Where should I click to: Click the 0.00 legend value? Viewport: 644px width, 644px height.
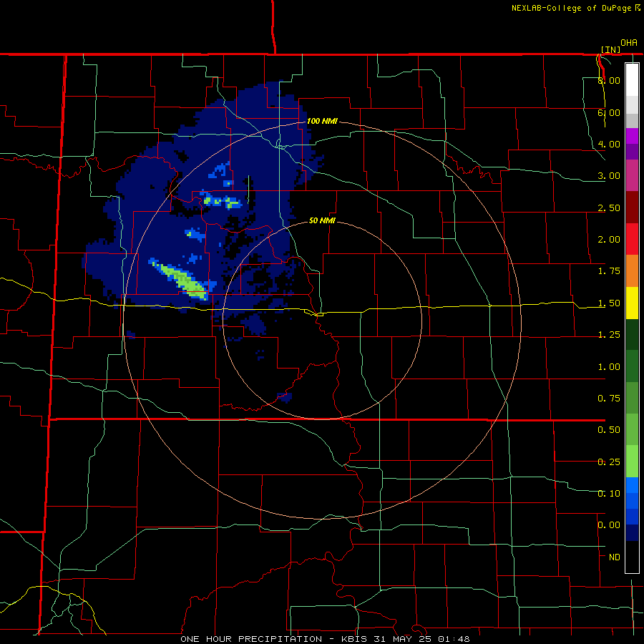(x=609, y=525)
